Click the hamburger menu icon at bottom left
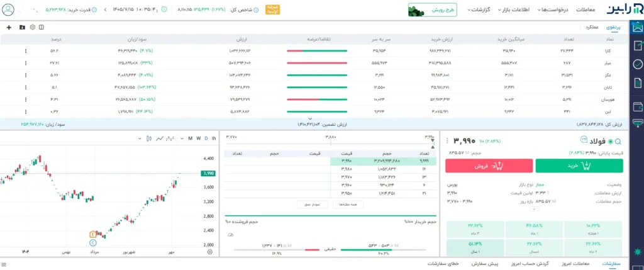The width and height of the screenshot is (644, 270). (4, 264)
